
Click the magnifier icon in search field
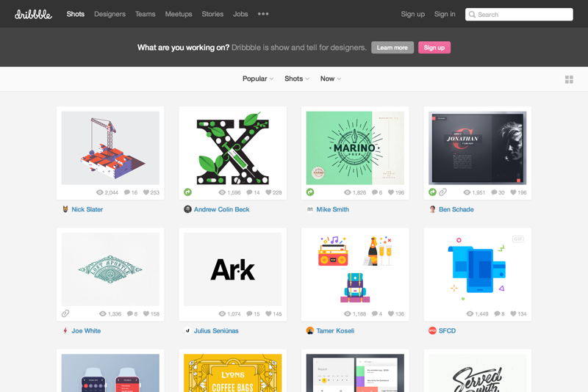click(x=472, y=14)
